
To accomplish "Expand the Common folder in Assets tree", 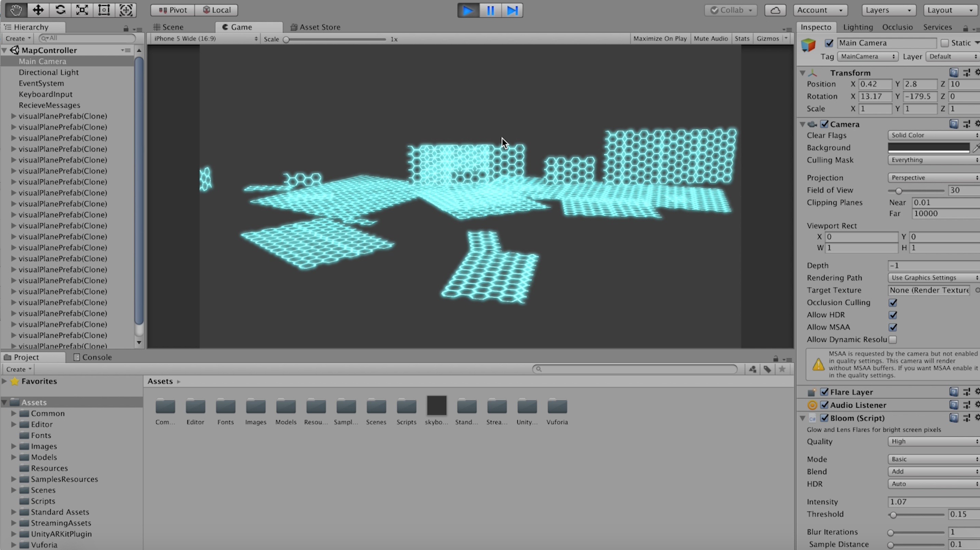I will pos(14,414).
